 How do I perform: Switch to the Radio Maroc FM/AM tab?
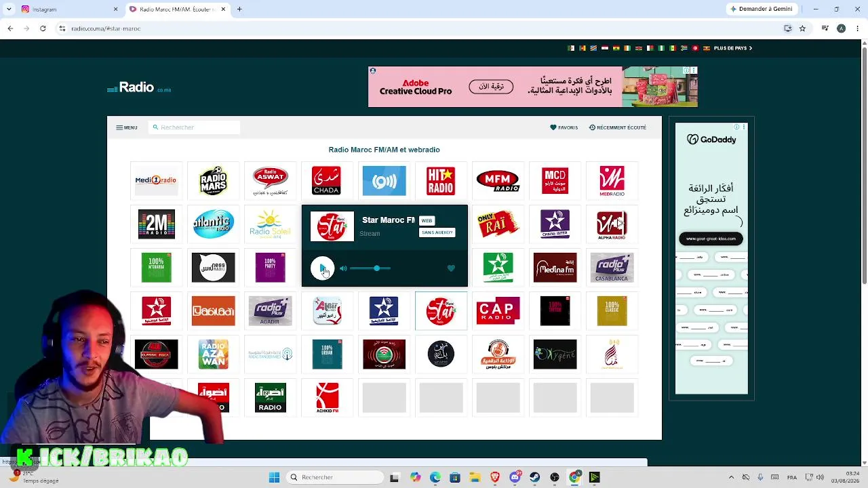[x=178, y=9]
